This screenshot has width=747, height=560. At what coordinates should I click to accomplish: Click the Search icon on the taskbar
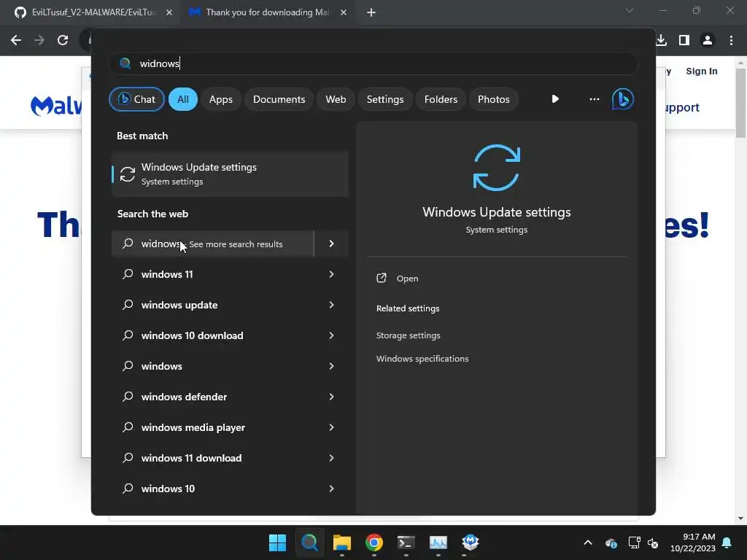pos(309,542)
